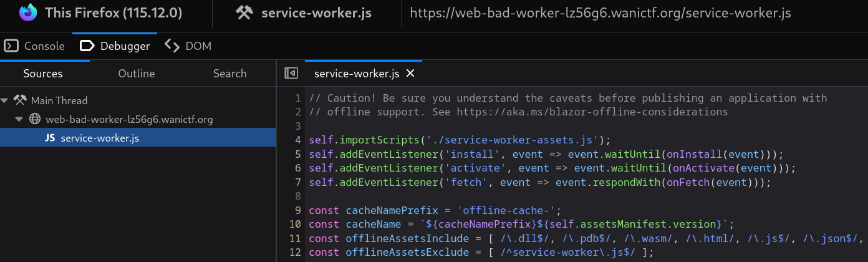Toggle the sources pane collapse icon

click(291, 74)
